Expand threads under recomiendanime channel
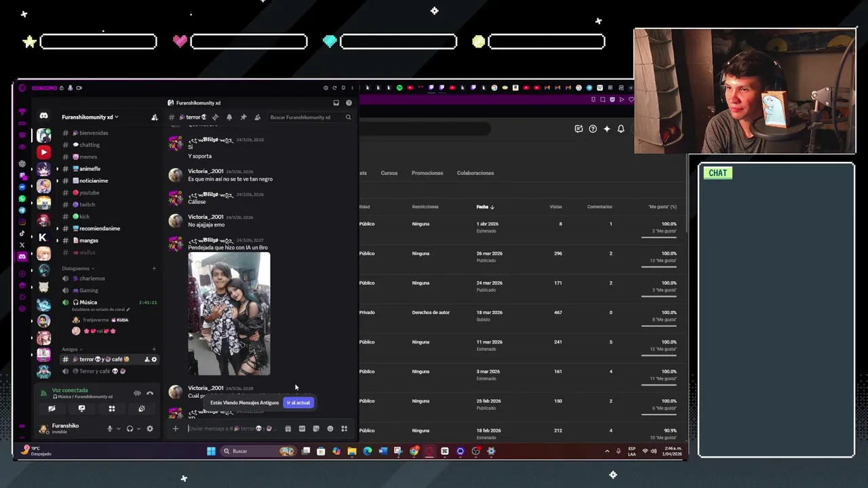 57,228
